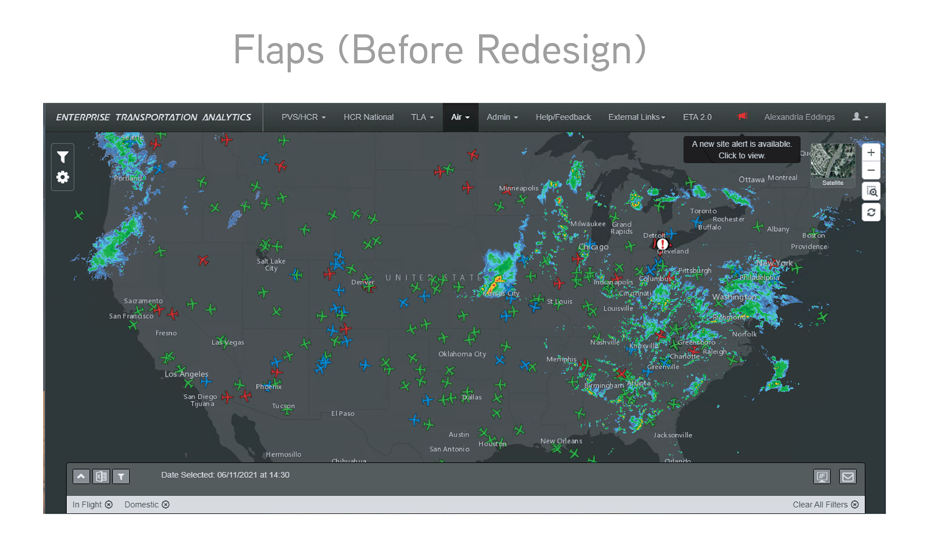Refresh the map data

coord(871,212)
